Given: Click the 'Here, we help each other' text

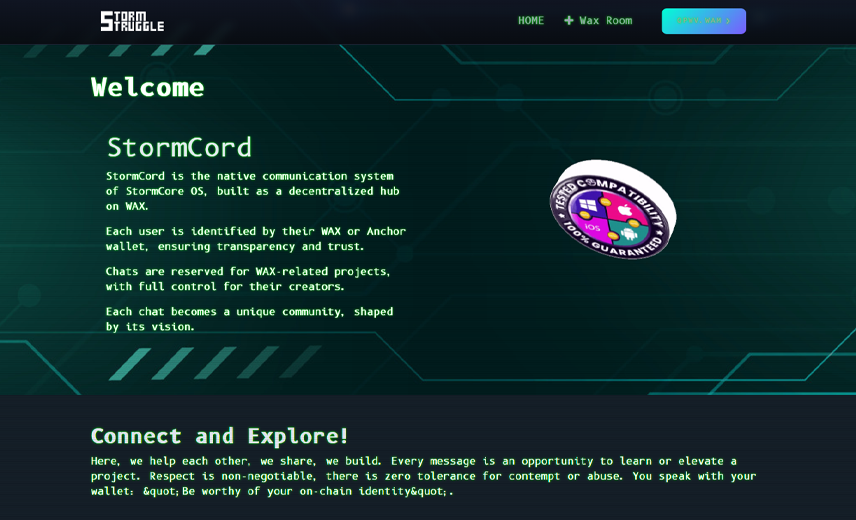Looking at the screenshot, I should click(423, 476).
